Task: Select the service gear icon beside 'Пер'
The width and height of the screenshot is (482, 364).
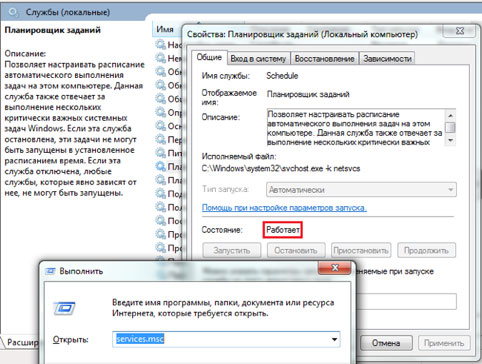Action: [161, 139]
